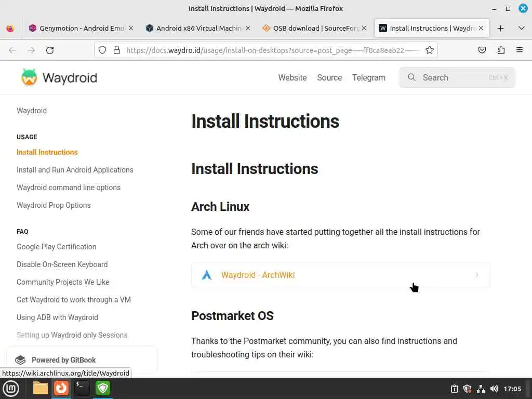Click Firefox icon in the taskbar
Screen dimensions: 532x399
coord(61,388)
